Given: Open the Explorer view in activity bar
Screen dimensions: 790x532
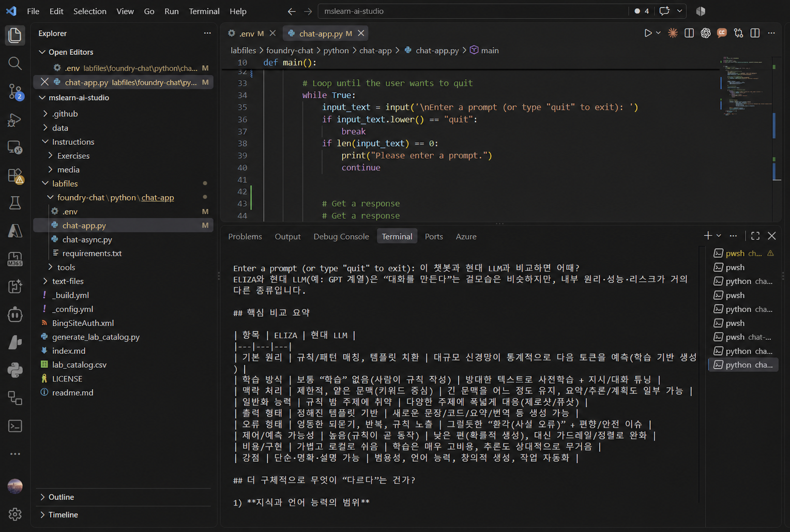Looking at the screenshot, I should (x=15, y=35).
